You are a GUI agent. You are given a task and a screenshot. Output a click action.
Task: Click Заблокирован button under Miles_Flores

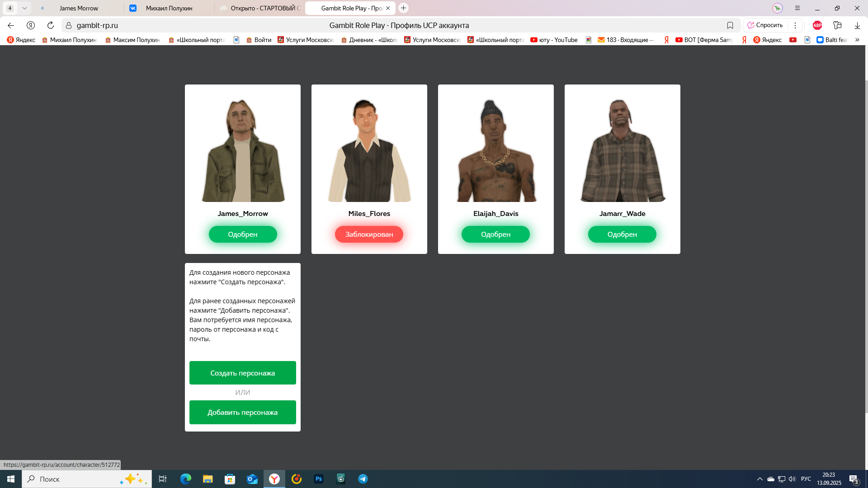[x=369, y=234]
